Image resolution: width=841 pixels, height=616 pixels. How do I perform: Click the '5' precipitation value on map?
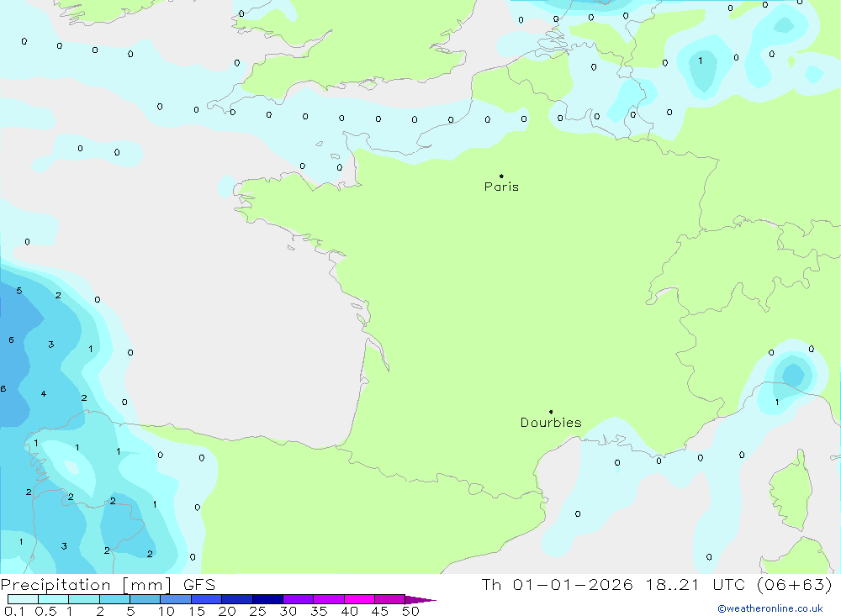(19, 291)
